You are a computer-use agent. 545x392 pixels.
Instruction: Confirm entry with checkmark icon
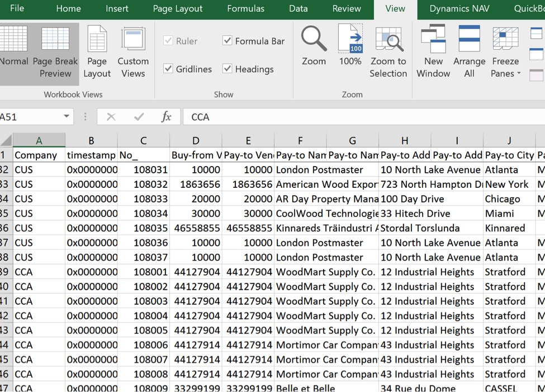pos(139,117)
